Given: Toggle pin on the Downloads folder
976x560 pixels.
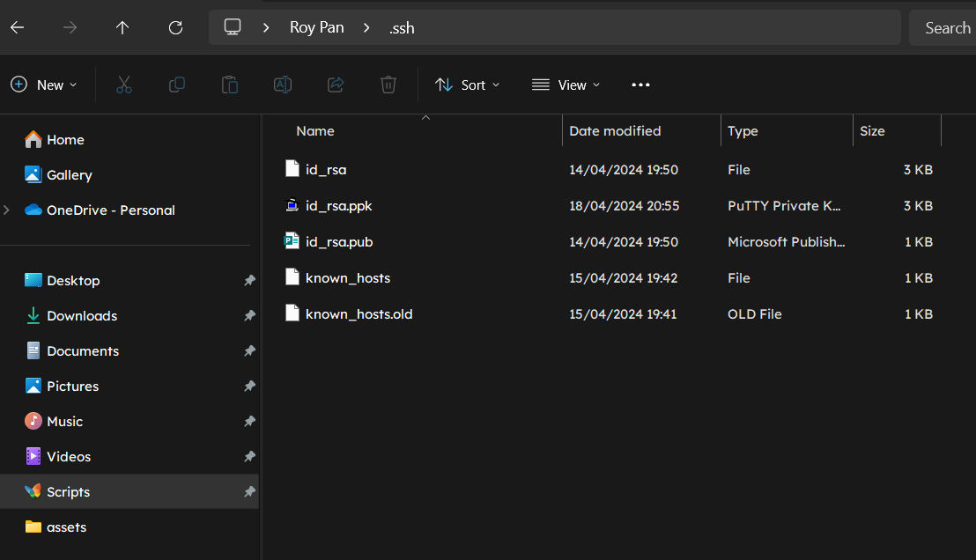Looking at the screenshot, I should [249, 316].
